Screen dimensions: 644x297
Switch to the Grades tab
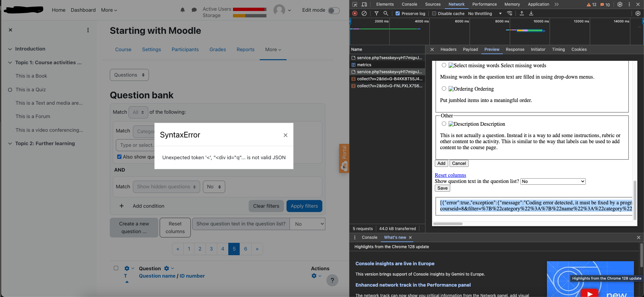[x=218, y=50]
